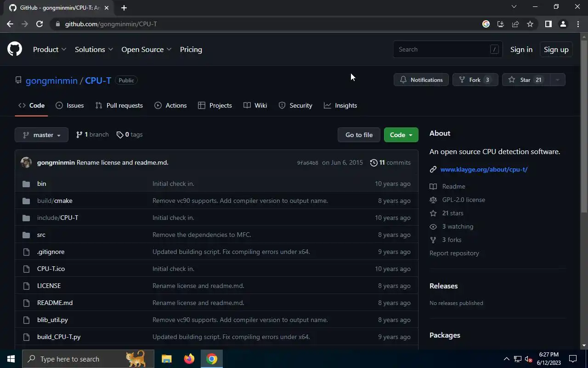Select the Code tab
Image resolution: width=588 pixels, height=368 pixels.
click(32, 105)
